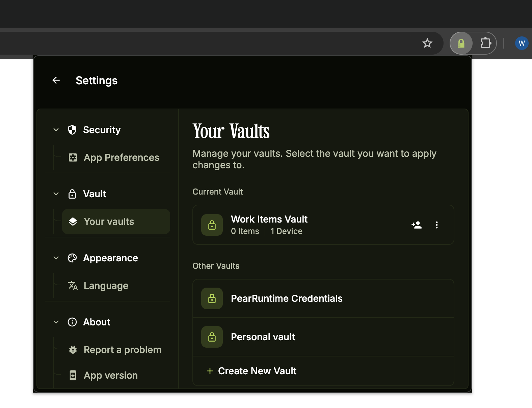Select the Security heading

102,130
